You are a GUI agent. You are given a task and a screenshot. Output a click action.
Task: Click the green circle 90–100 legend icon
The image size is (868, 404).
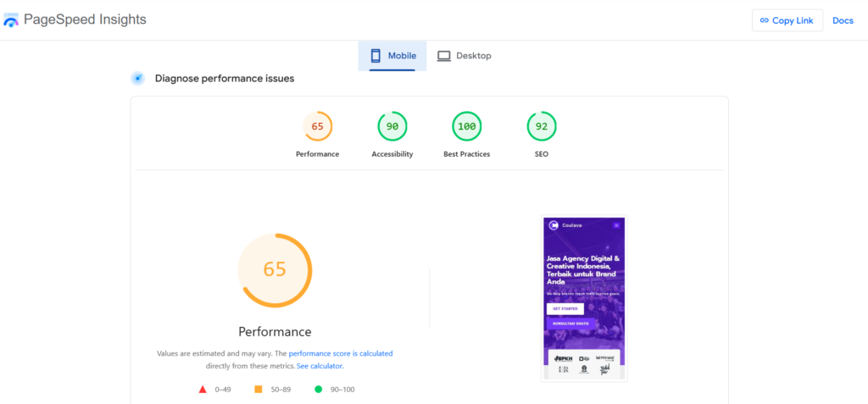(x=318, y=390)
